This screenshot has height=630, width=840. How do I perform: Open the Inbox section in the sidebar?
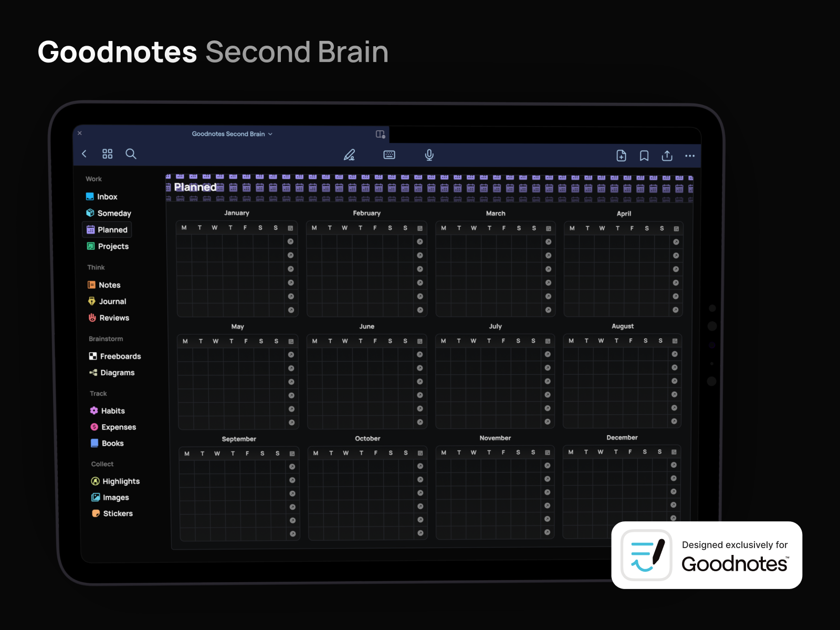107,196
